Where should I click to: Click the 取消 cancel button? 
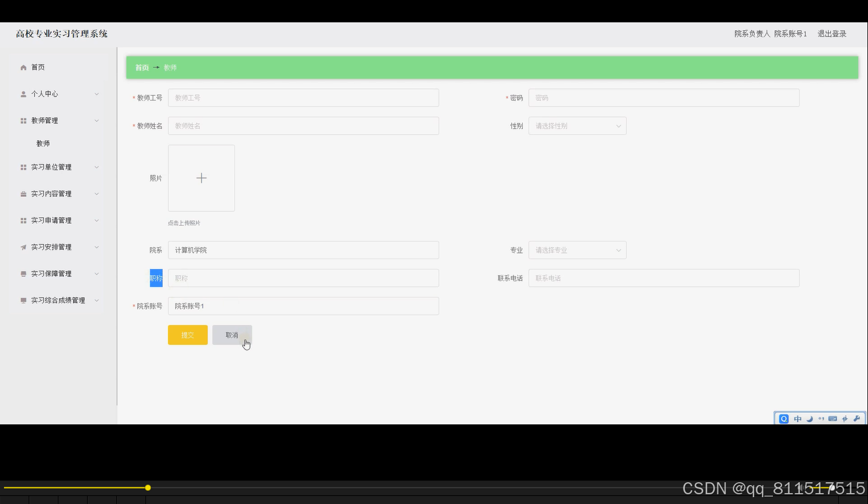pyautogui.click(x=232, y=335)
